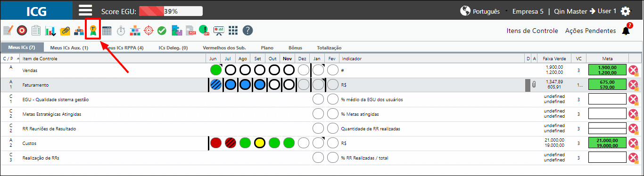This screenshot has height=176, width=644.
Task: Switch to the ICs Deleg. (0) tab
Action: (173, 48)
